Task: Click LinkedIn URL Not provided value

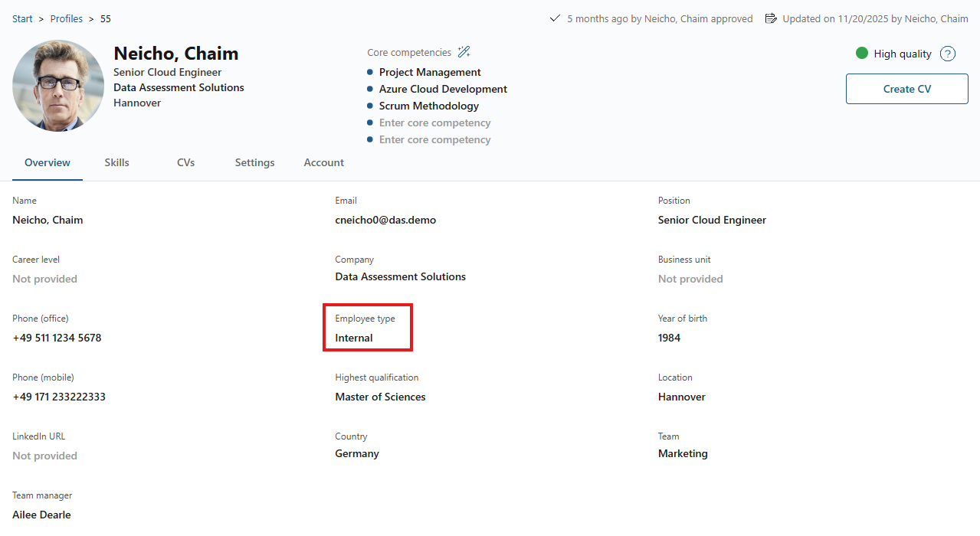Action: (44, 456)
